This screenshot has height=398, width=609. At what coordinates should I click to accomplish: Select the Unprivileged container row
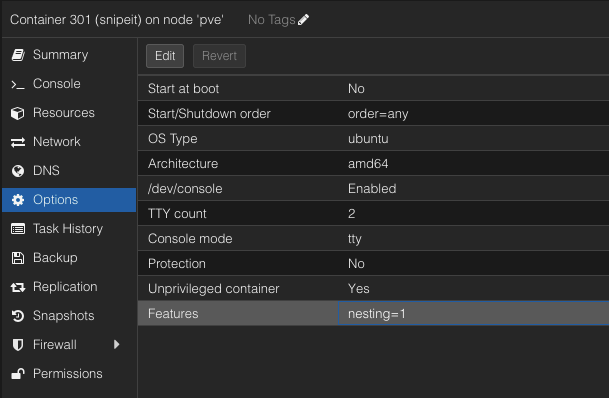[373, 289]
